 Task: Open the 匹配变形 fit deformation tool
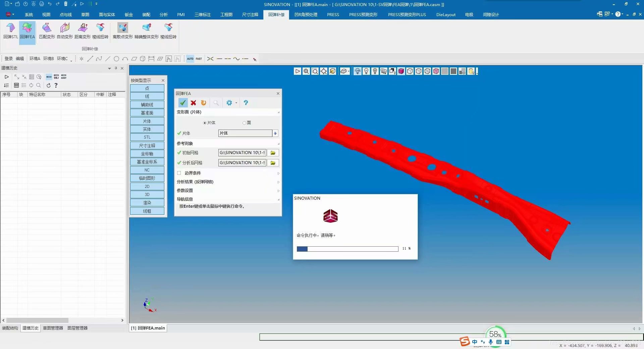(x=47, y=31)
